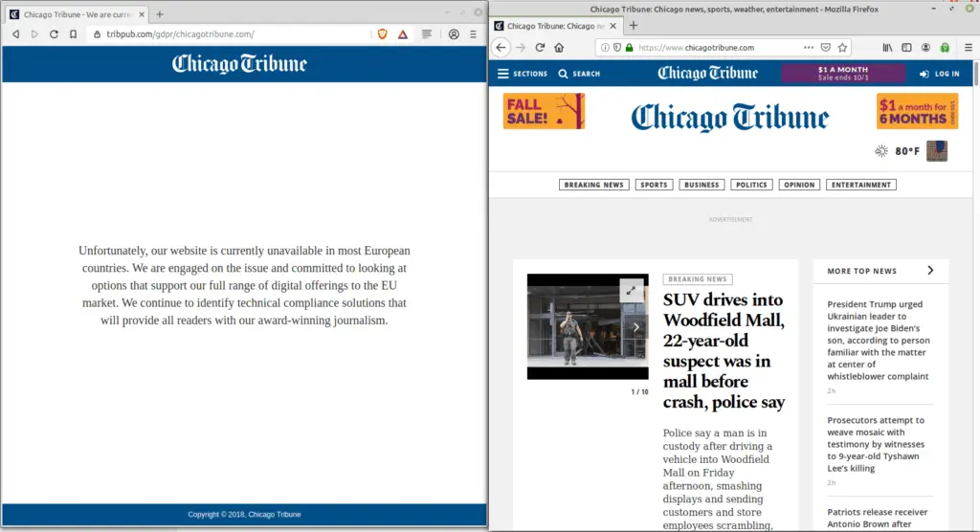The height and width of the screenshot is (532, 980).
Task: Open the President Trump Ukrainian leader story
Action: click(x=879, y=340)
